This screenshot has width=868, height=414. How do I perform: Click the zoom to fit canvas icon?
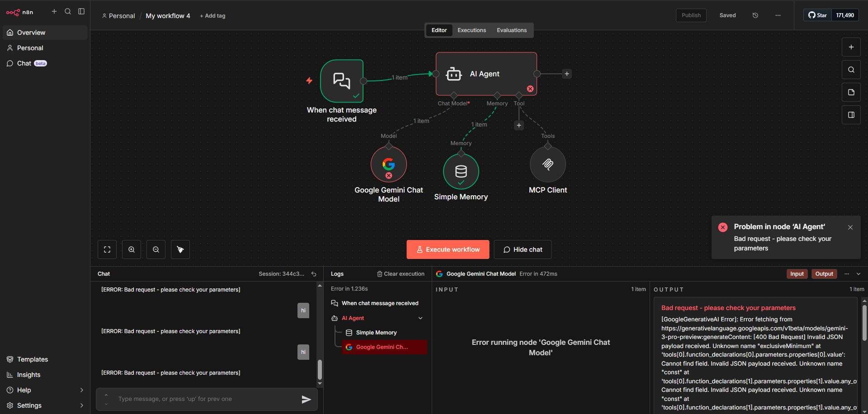[x=107, y=249]
